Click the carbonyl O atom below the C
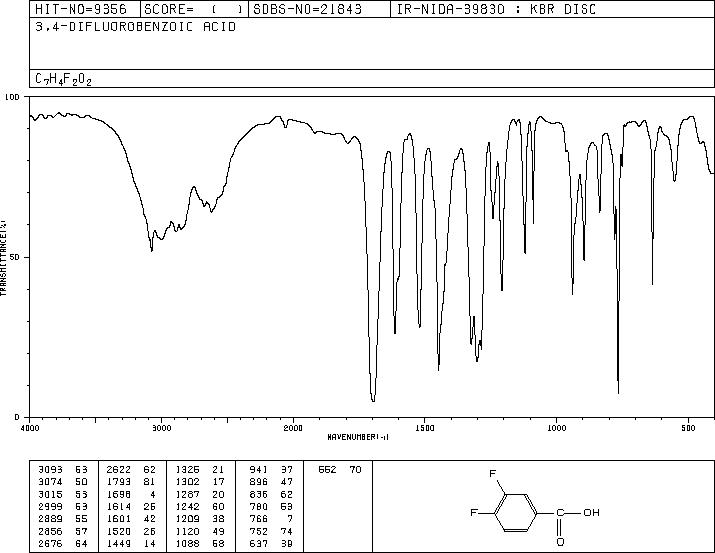This screenshot has width=715, height=553. point(560,542)
